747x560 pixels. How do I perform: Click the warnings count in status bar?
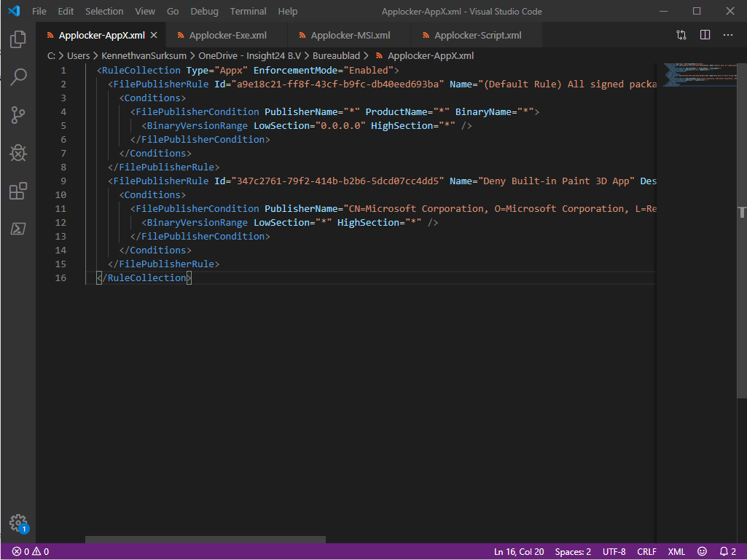[41, 551]
